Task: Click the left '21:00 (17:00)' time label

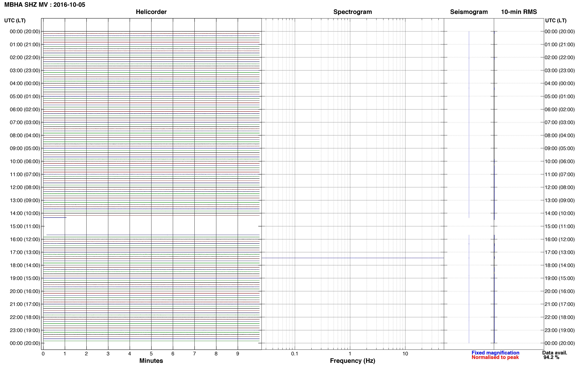Action: (25, 304)
